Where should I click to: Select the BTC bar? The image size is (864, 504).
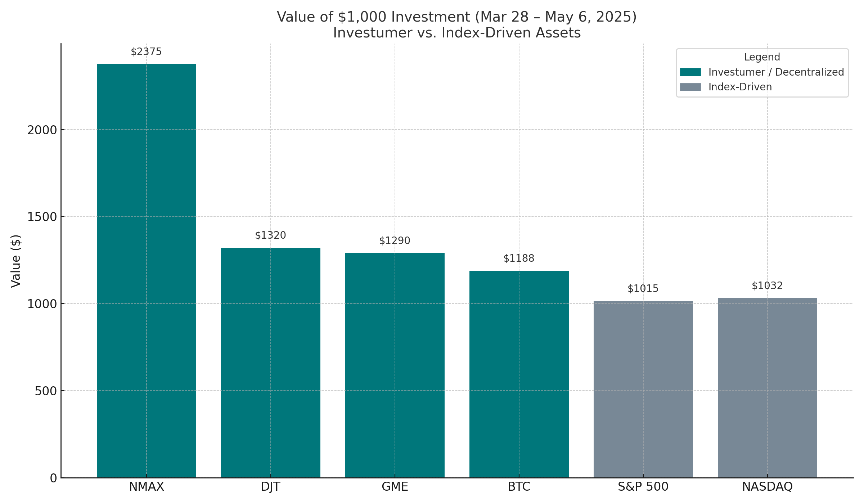[519, 374]
